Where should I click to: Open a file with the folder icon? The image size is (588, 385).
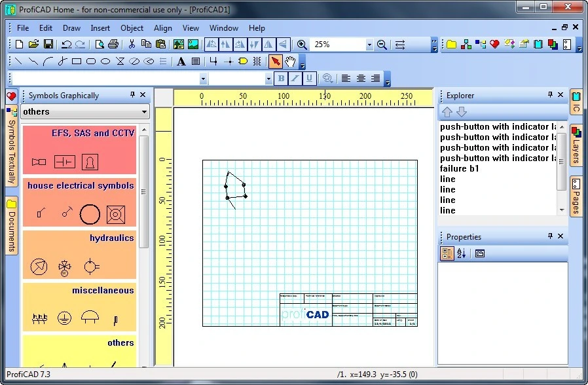coord(34,45)
